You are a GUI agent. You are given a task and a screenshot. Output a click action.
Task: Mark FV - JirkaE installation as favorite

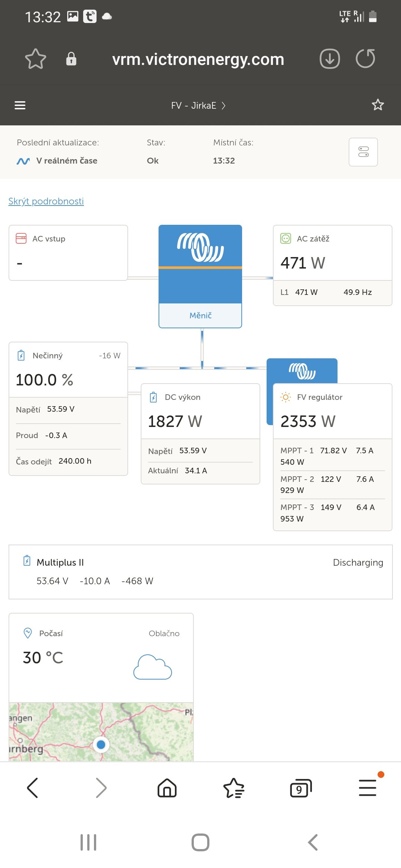point(378,105)
